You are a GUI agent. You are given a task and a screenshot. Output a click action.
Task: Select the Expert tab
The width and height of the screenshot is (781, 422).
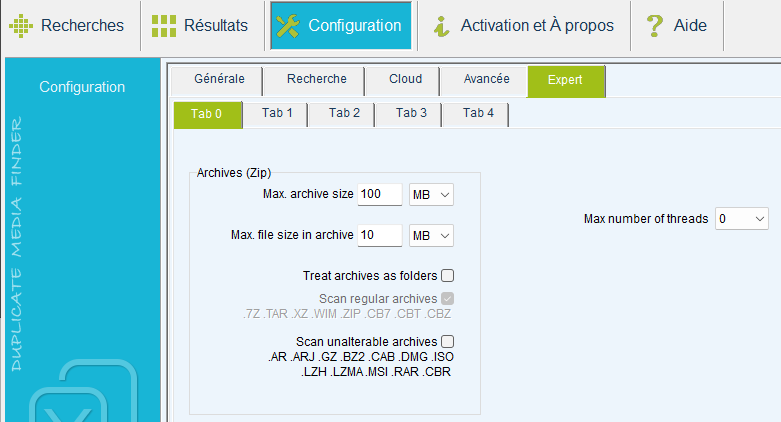click(566, 81)
